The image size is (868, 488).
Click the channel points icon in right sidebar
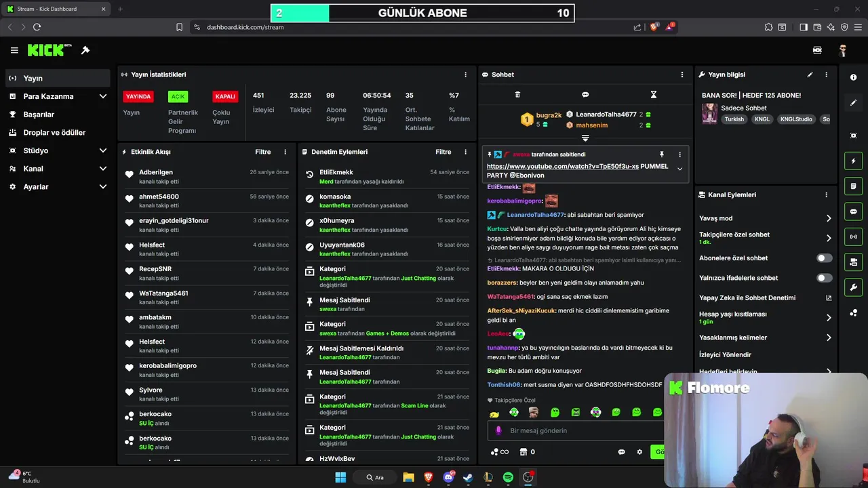click(x=853, y=312)
